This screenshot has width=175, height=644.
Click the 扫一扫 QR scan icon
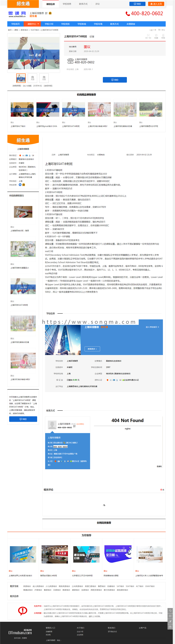click(148, 35)
